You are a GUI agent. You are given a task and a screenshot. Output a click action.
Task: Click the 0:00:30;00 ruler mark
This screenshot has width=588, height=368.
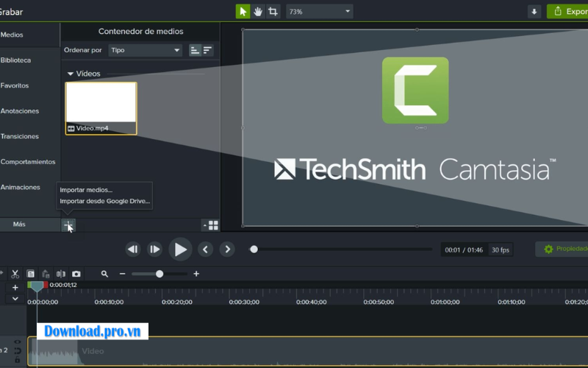pos(244,302)
